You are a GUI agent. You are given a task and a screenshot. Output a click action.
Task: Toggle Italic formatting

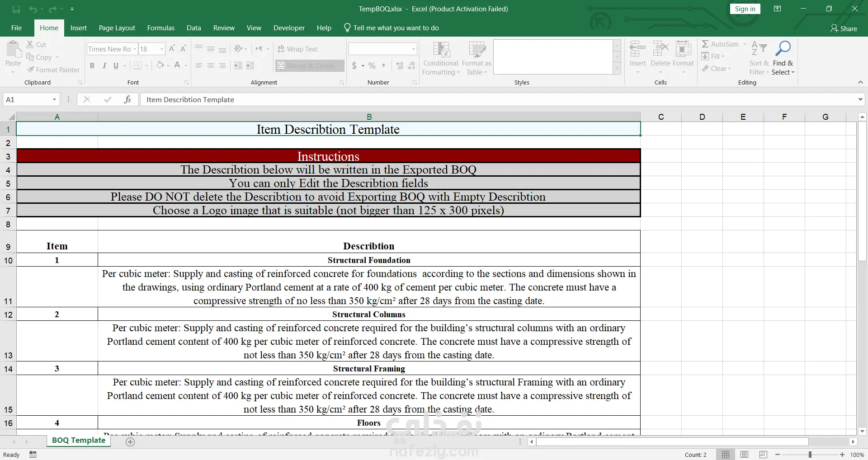[x=104, y=66]
